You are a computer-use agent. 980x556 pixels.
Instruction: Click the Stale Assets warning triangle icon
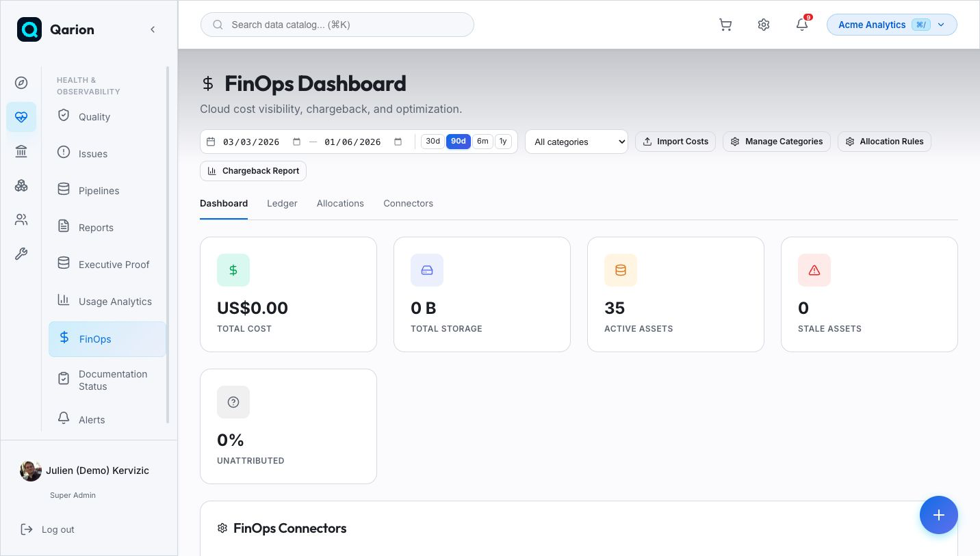814,270
